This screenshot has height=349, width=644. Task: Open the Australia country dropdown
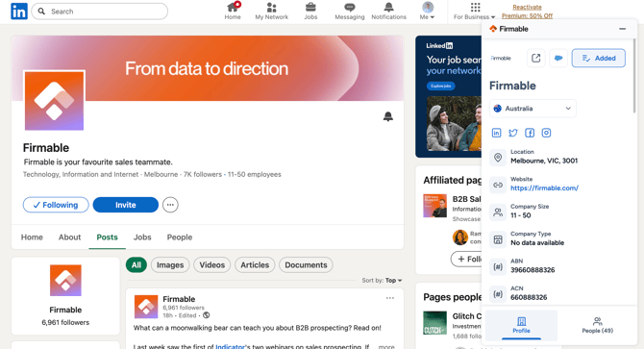[533, 109]
